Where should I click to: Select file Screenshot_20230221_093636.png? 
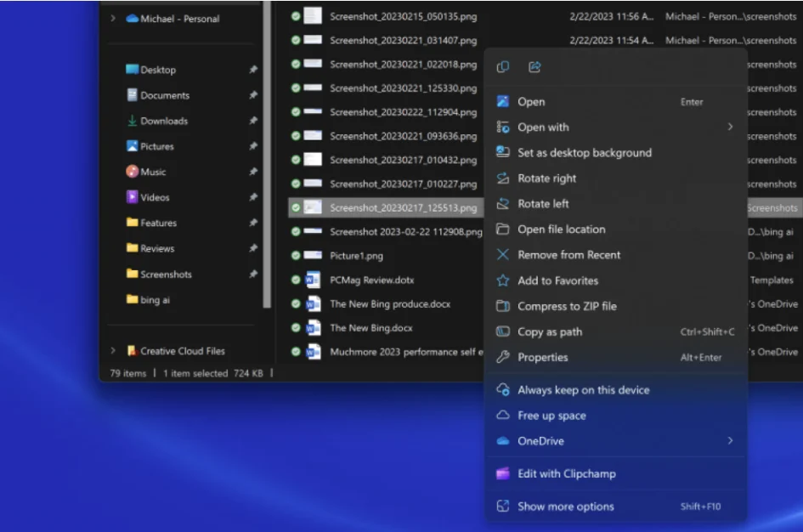(x=403, y=136)
